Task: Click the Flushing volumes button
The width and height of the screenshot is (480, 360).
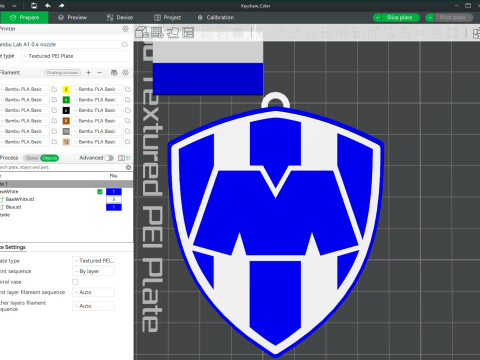Action: (x=62, y=72)
